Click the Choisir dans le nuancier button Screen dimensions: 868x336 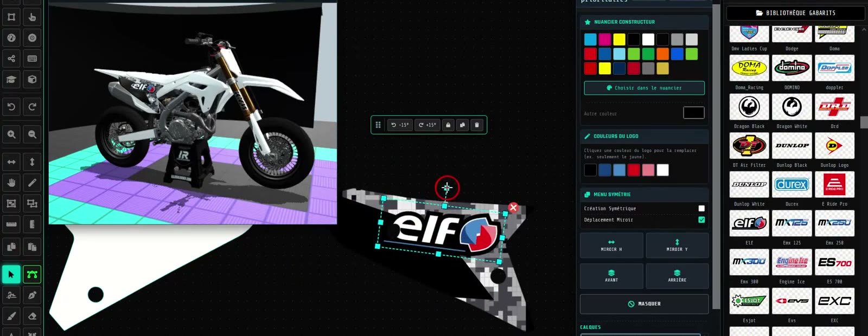coord(644,88)
